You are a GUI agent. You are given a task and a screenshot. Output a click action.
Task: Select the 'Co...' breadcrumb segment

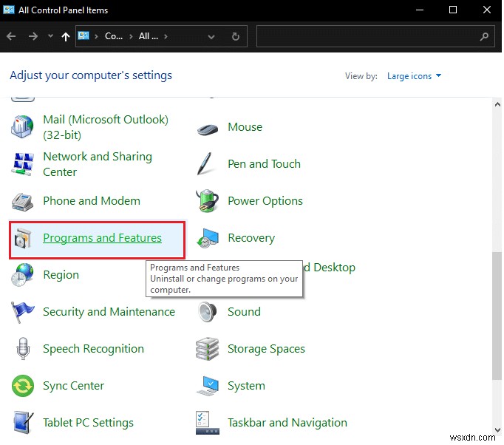pyautogui.click(x=114, y=36)
